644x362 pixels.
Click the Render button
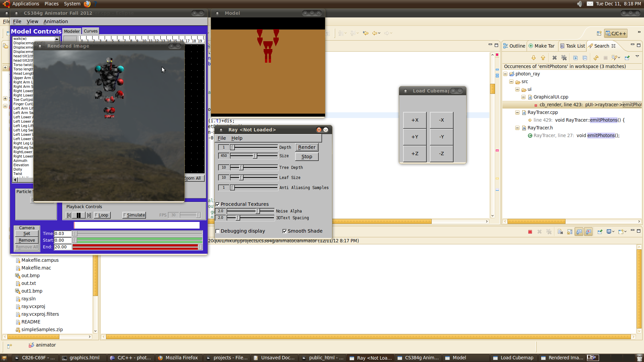click(x=307, y=147)
